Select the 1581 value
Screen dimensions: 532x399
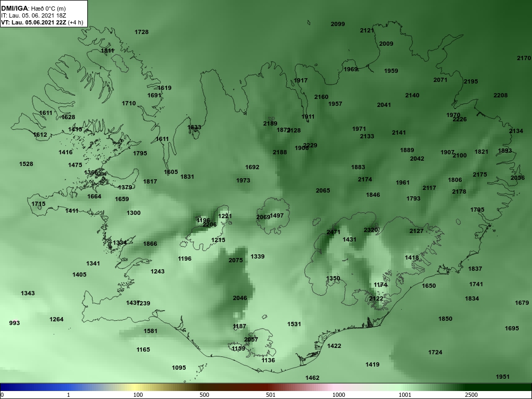pos(151,331)
